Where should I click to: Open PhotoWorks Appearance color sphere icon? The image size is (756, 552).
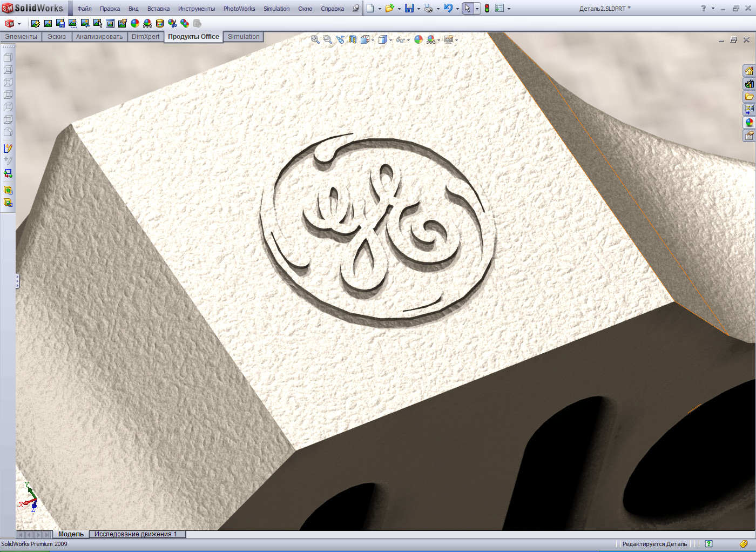coord(135,23)
